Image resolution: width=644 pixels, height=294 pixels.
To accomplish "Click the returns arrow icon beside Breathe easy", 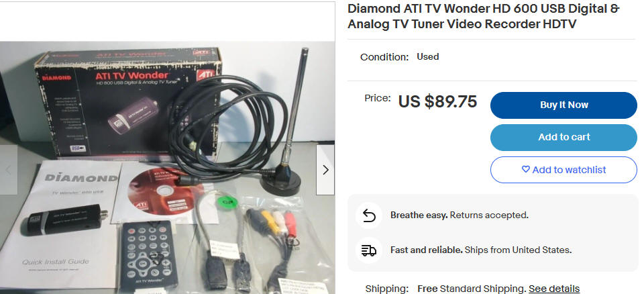I will 369,215.
